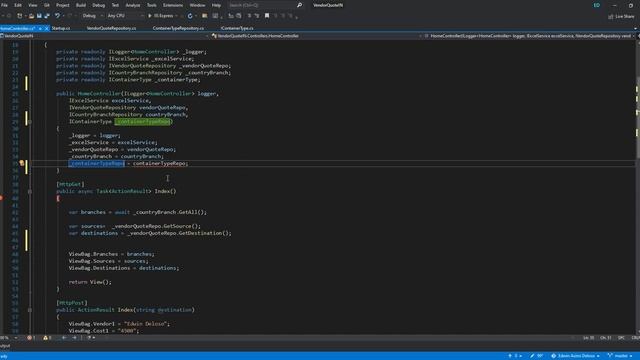The width and height of the screenshot is (640, 360).
Task: Click the [HttpGet] attribute text
Action: pyautogui.click(x=70, y=184)
